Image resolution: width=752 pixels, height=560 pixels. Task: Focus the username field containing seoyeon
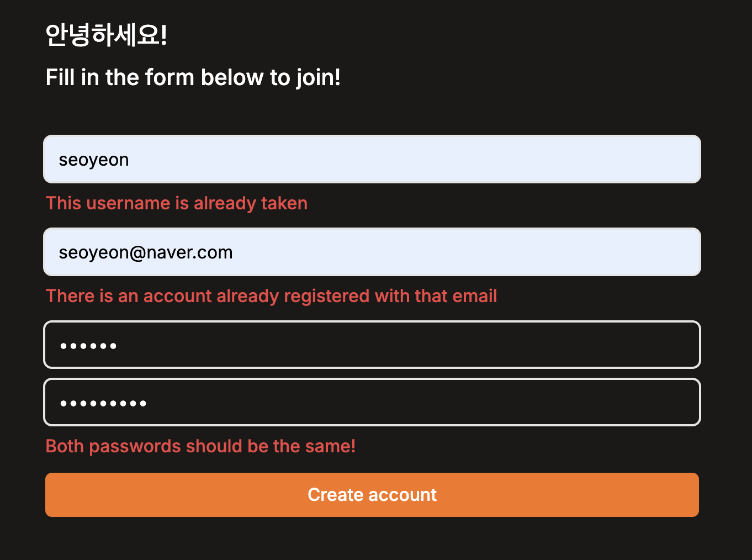(372, 159)
